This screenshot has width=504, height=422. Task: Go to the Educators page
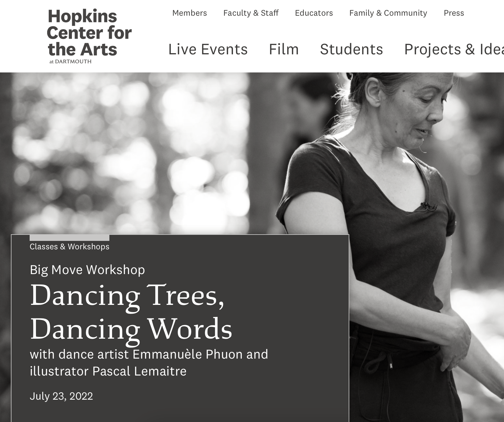(314, 13)
